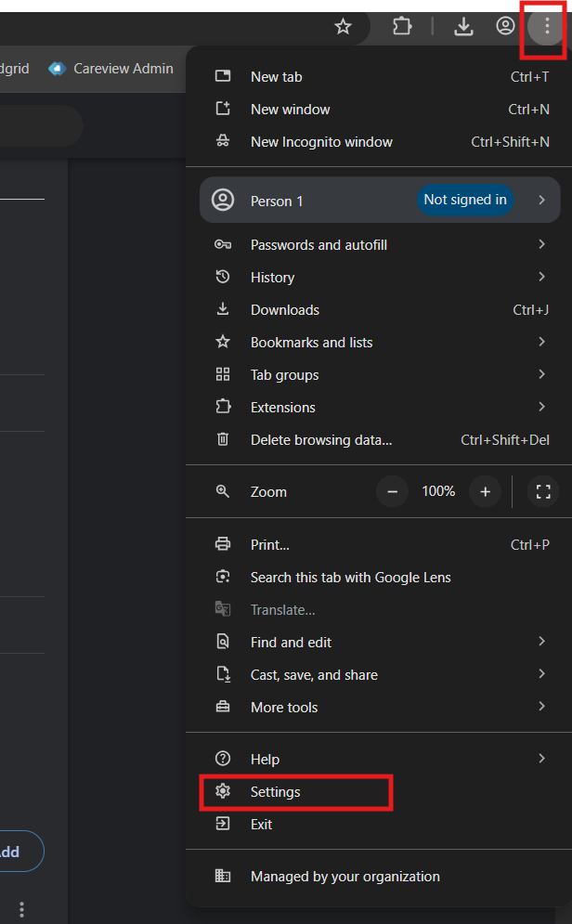Viewport: 572px width, 924px height.
Task: Choose Delete browsing data option
Action: 321,440
